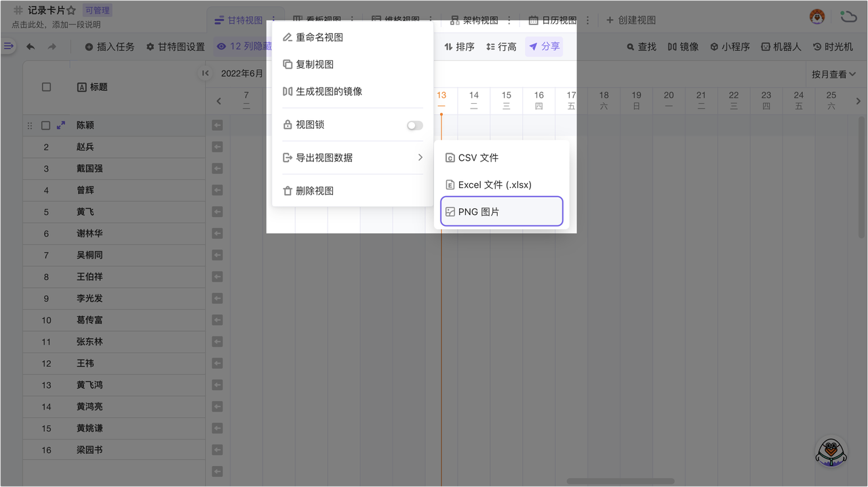Image resolution: width=868 pixels, height=487 pixels.
Task: Click the 插入任务 button
Action: 109,47
